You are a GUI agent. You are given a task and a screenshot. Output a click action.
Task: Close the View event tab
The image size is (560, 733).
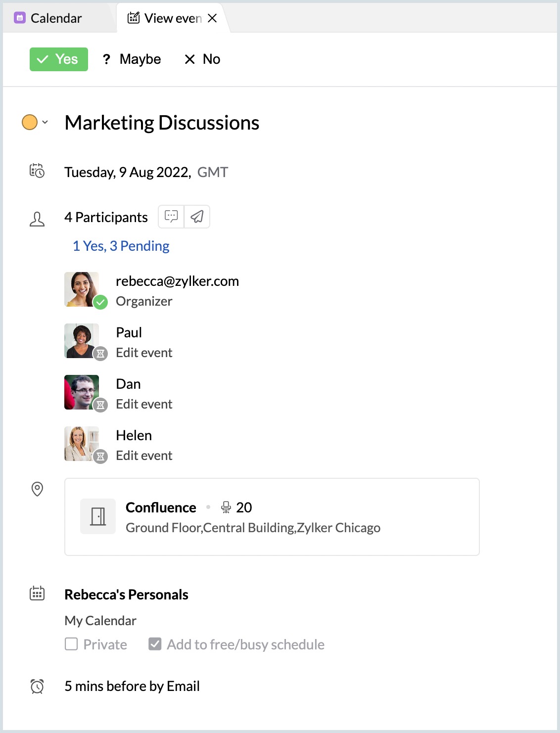coord(213,18)
